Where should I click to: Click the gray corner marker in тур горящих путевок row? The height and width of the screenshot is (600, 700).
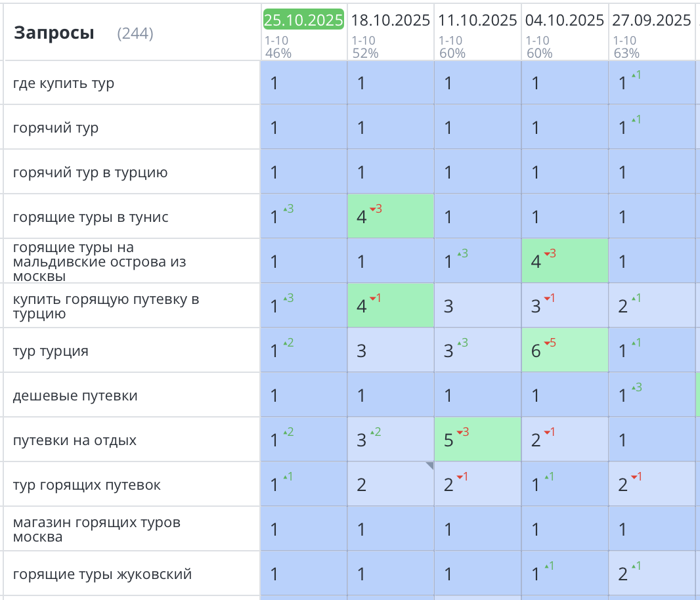(429, 465)
